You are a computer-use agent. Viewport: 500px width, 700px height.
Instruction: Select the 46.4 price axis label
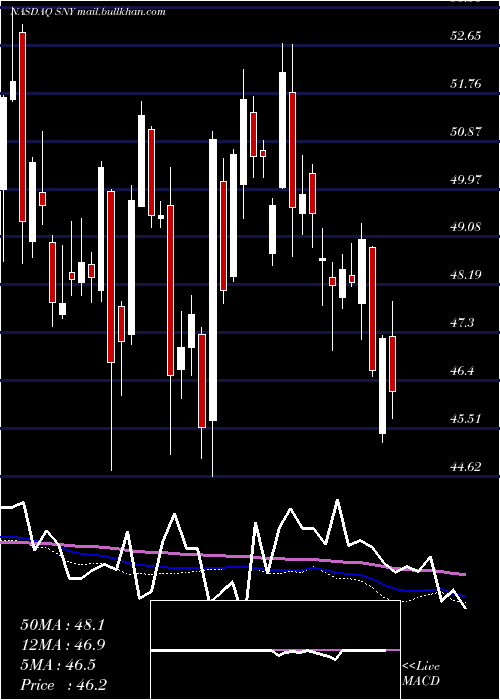click(463, 371)
